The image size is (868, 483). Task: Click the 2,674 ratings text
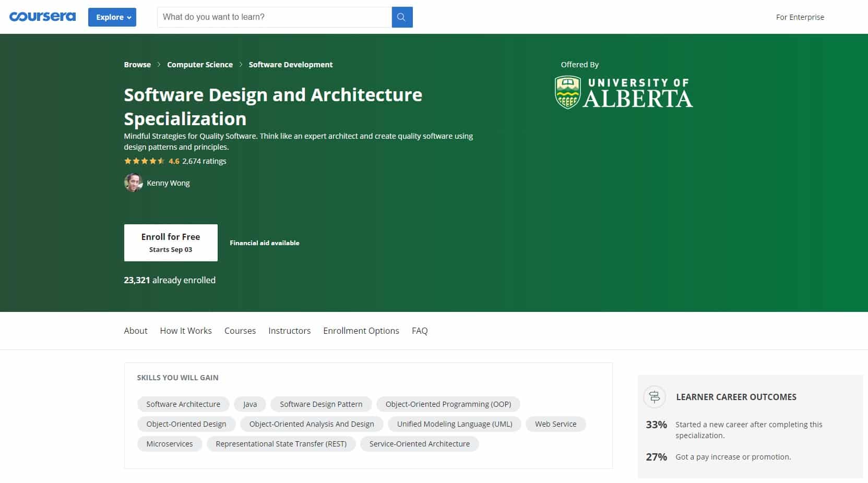[204, 161]
